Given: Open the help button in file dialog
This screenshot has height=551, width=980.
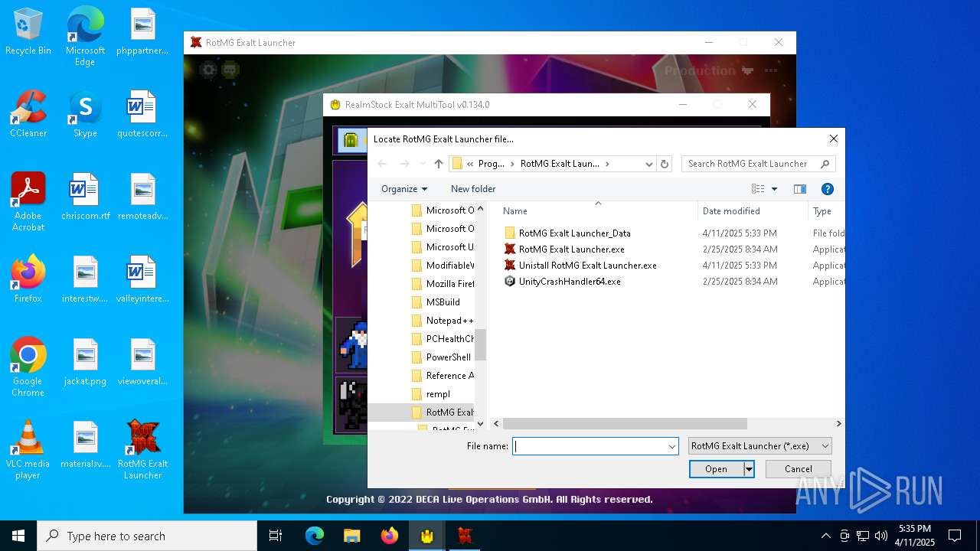Looking at the screenshot, I should [827, 189].
